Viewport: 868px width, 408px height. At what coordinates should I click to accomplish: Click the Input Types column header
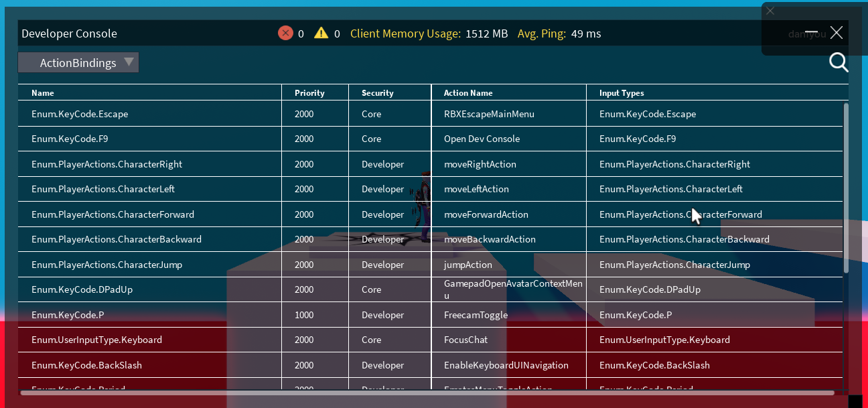622,93
